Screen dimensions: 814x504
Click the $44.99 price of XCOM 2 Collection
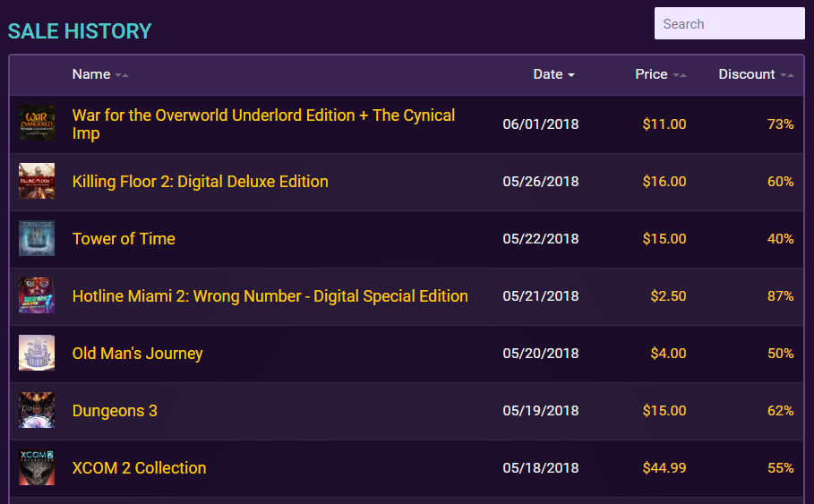(x=664, y=468)
